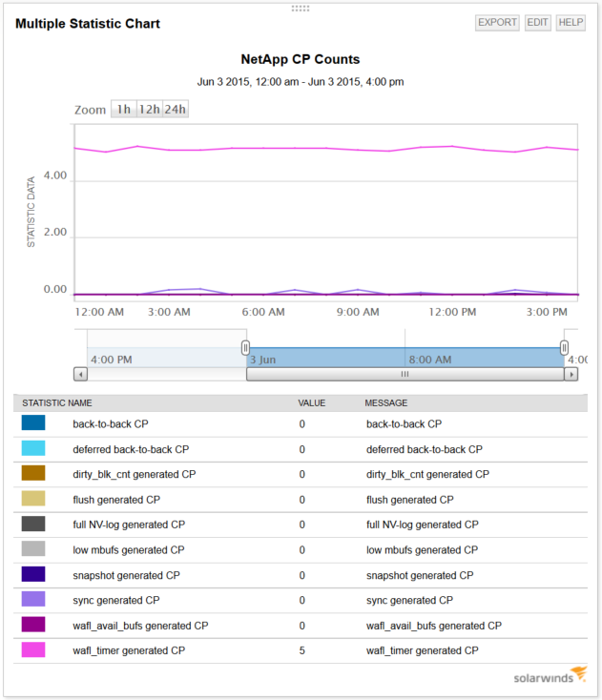Click the deferred back-to-back CP cyan swatch

(x=33, y=448)
